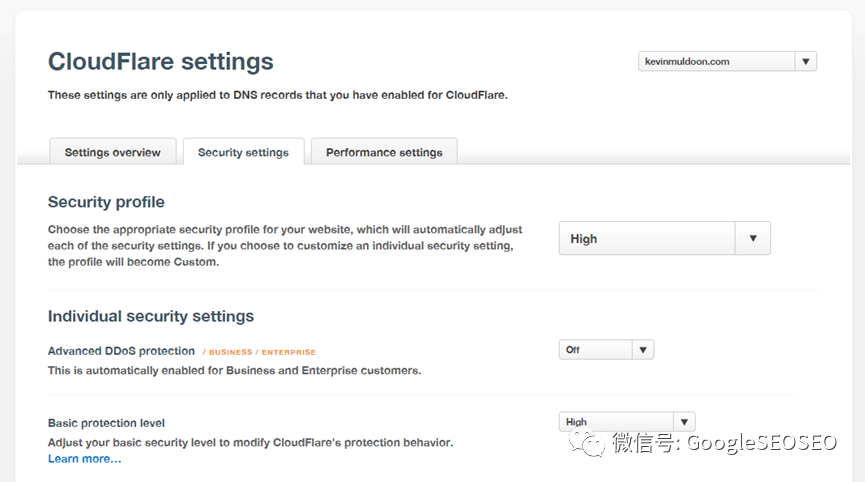
Task: Click the Security profile dropdown arrow
Action: tap(752, 238)
